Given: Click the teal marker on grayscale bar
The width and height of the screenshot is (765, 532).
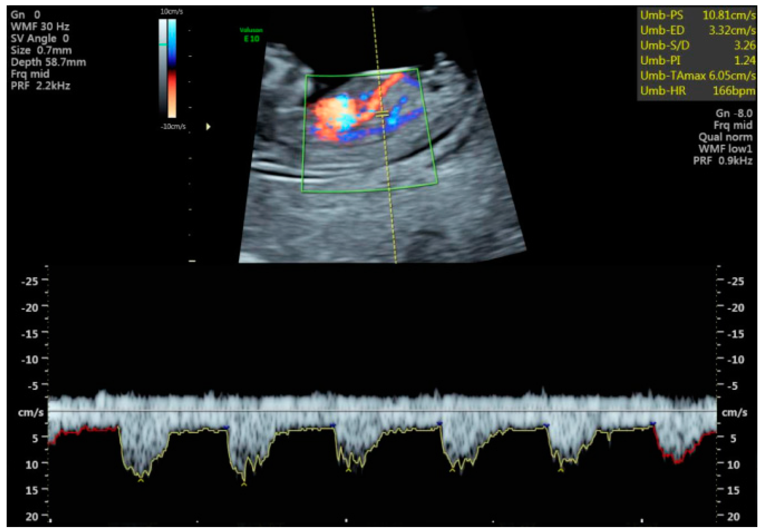Looking at the screenshot, I should pyautogui.click(x=162, y=44).
